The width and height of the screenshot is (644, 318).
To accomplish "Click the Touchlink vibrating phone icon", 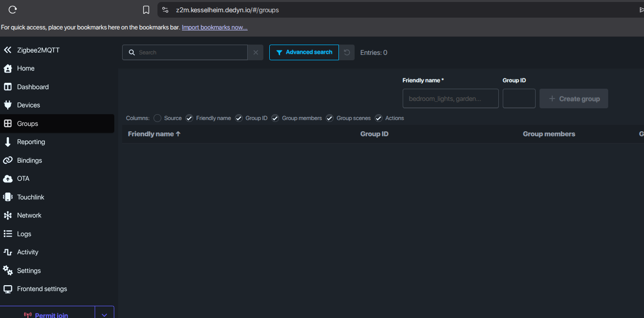I will [x=7, y=197].
